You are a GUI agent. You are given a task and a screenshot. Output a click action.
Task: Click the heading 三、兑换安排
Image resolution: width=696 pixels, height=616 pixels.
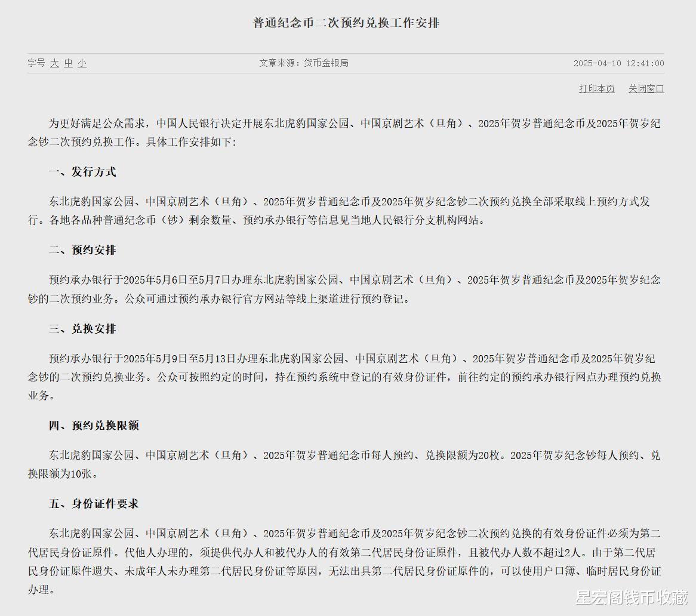[x=82, y=329]
